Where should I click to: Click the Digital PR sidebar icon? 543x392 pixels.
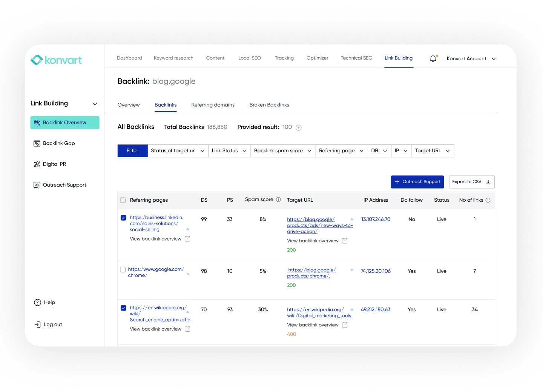pyautogui.click(x=37, y=164)
